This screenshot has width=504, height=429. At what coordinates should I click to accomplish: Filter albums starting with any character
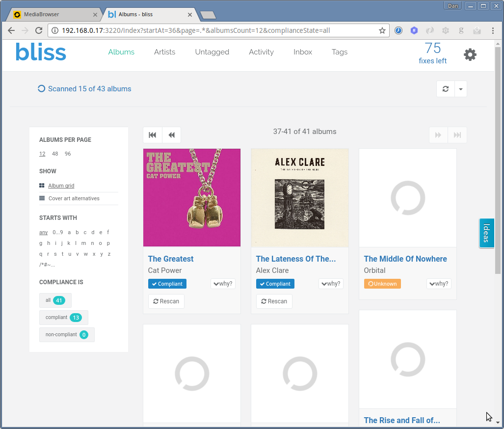[x=43, y=232]
